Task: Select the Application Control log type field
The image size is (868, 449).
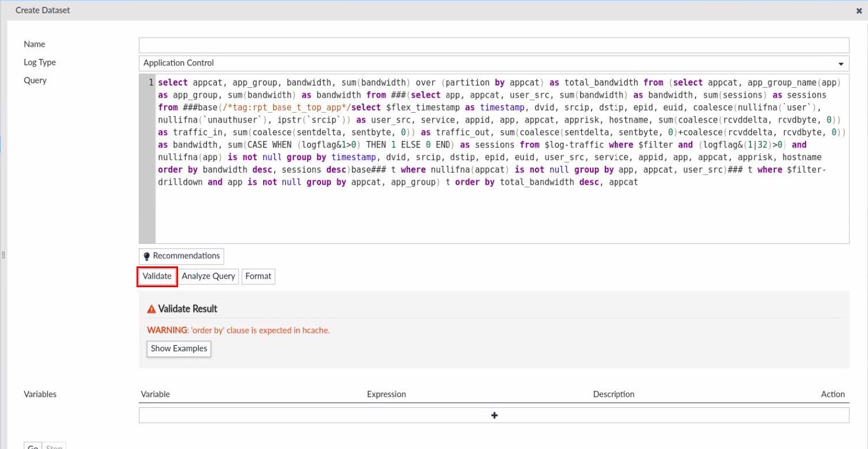Action: (486, 63)
